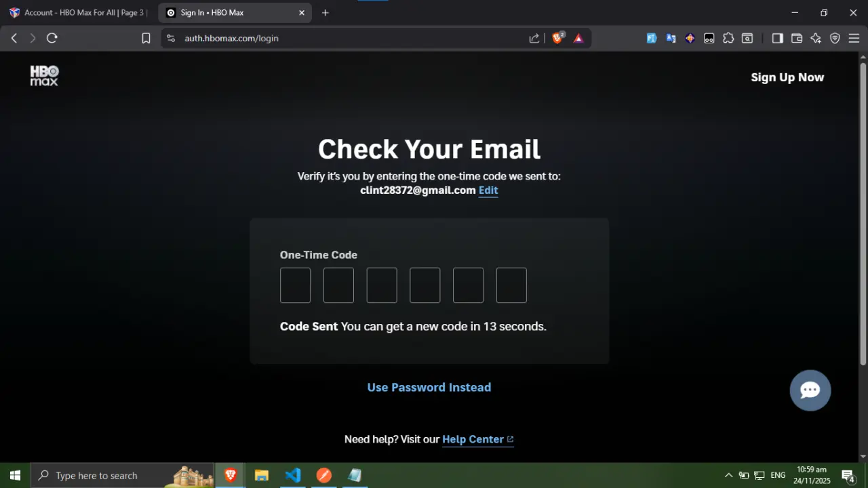Select the Sign In • HBO Max tab

click(235, 12)
